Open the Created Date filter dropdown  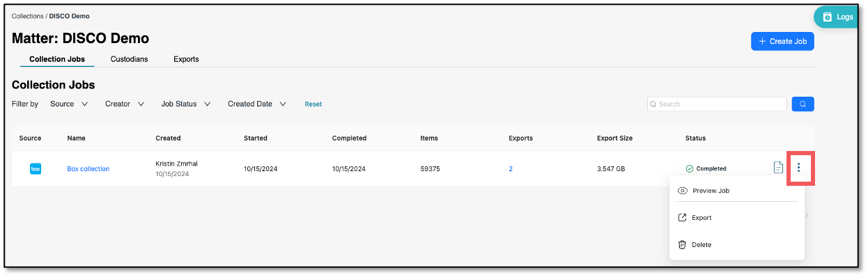(x=257, y=104)
